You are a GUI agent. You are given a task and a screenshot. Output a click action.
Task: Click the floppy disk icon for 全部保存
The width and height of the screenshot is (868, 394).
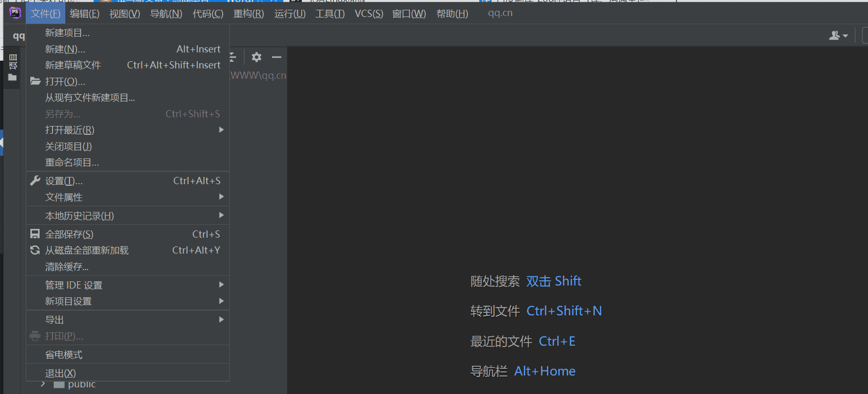point(35,234)
